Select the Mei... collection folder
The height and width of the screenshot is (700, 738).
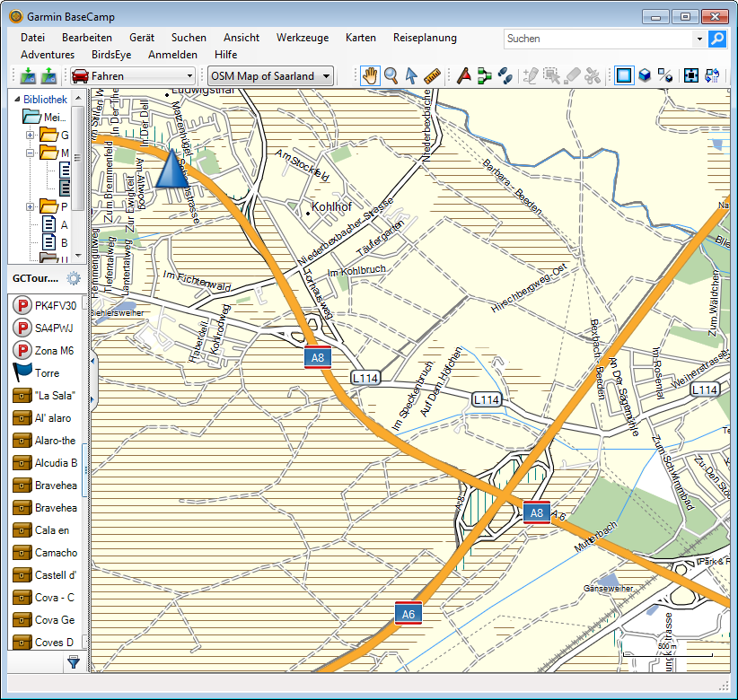point(45,117)
